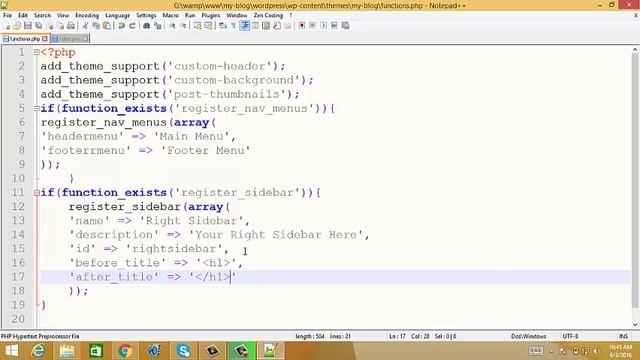
Task: Click the Notepad++ taskbar icon
Action: [270, 351]
